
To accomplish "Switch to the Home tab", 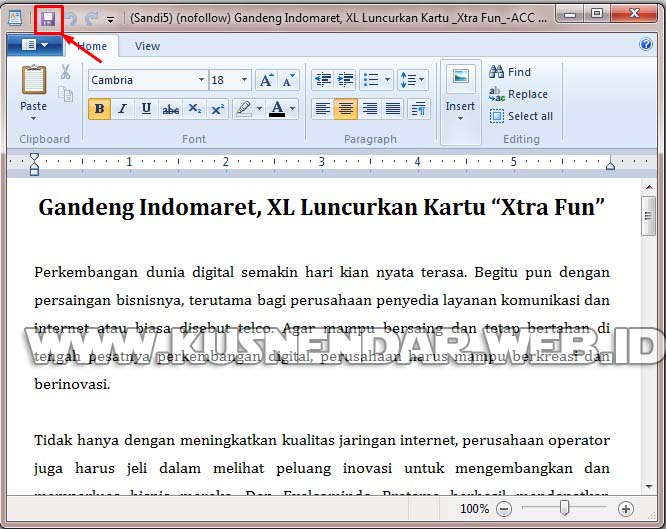I will [92, 46].
